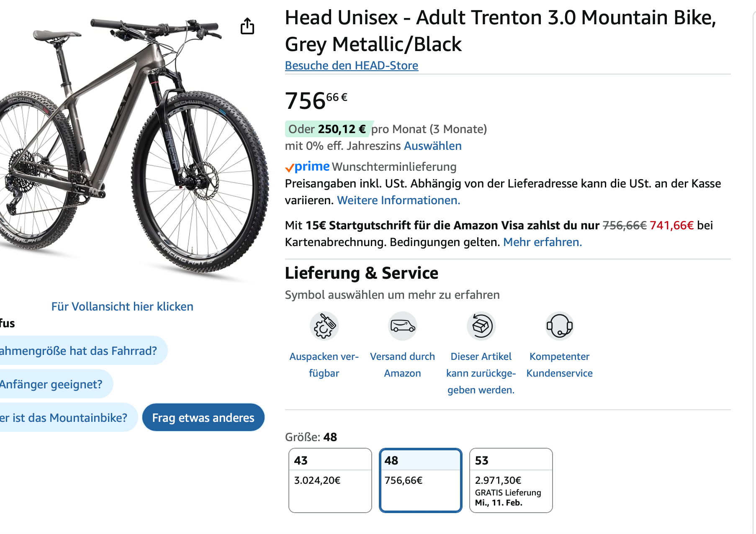Click the Versand durch Amazon label

click(402, 365)
